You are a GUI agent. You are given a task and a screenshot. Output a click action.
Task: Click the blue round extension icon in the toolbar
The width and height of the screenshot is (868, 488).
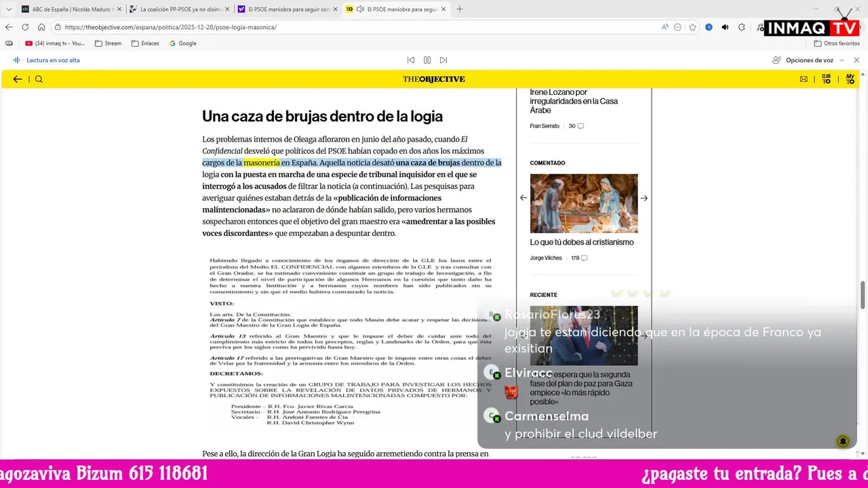(709, 27)
